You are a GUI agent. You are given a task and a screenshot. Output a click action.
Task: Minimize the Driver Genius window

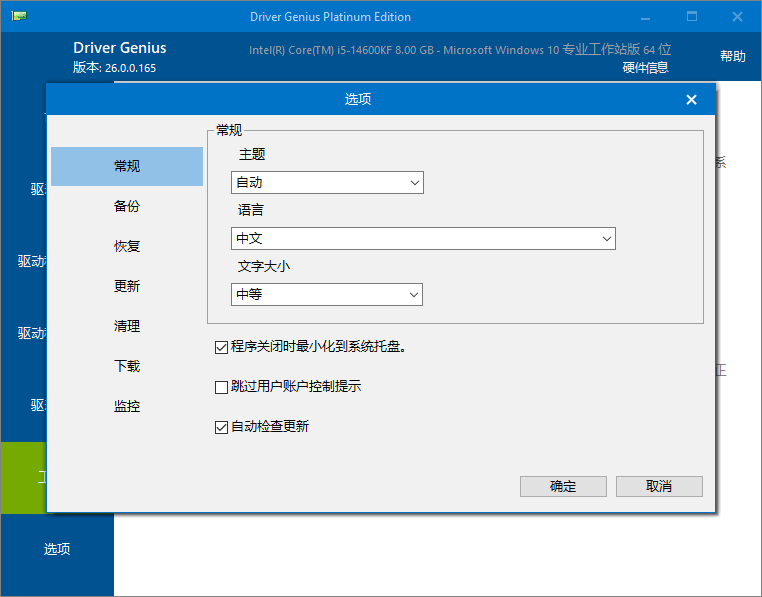point(645,17)
